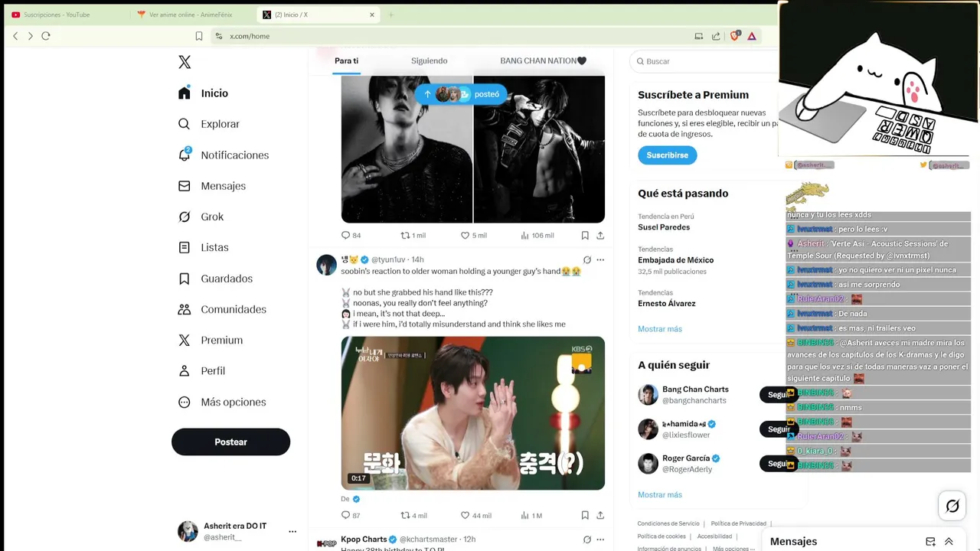980x551 pixels.
Task: Close the Inicio / X browser tab
Action: 372,15
